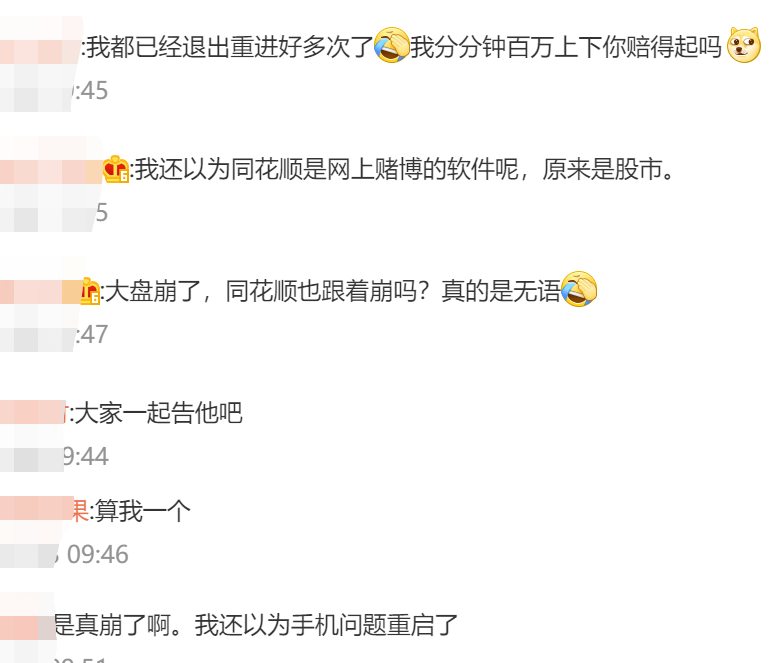The width and height of the screenshot is (784, 663).
Task: Open blurred username of 算我一个 commenter
Action: [44, 510]
